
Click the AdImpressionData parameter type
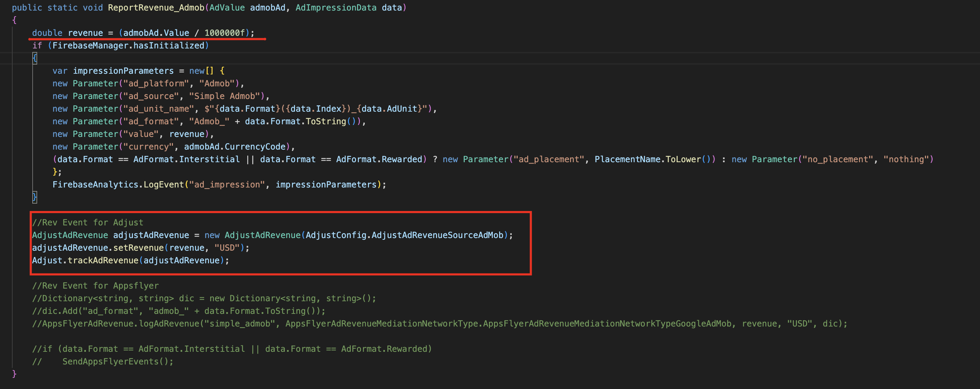[x=336, y=8]
